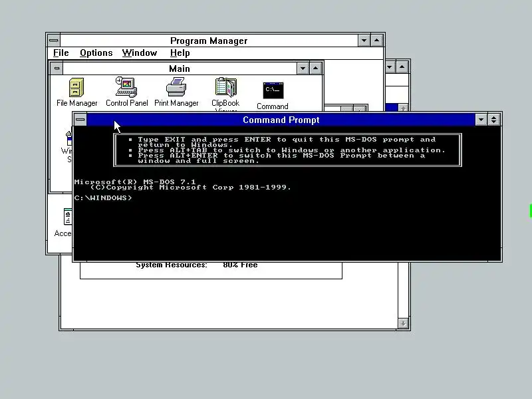Click the Command Prompt title bar
This screenshot has height=399, width=532.
281,120
